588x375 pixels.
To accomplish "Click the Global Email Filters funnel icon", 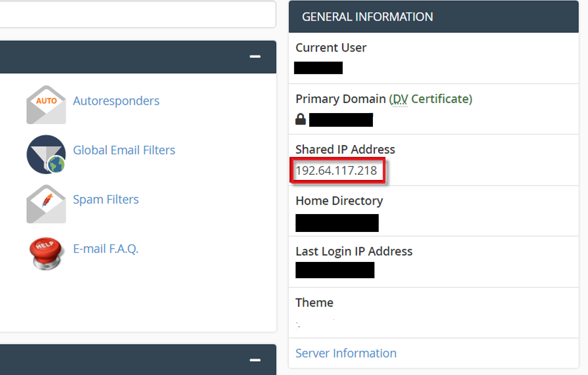I will 46,154.
